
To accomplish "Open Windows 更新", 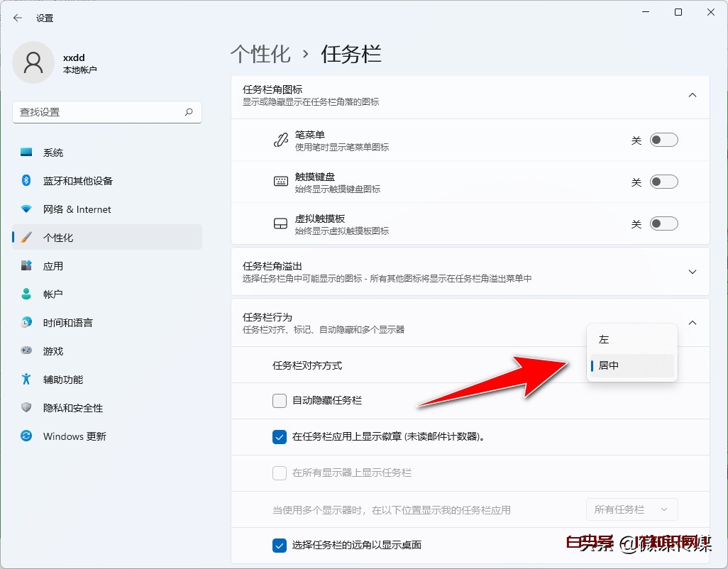I will [x=74, y=436].
